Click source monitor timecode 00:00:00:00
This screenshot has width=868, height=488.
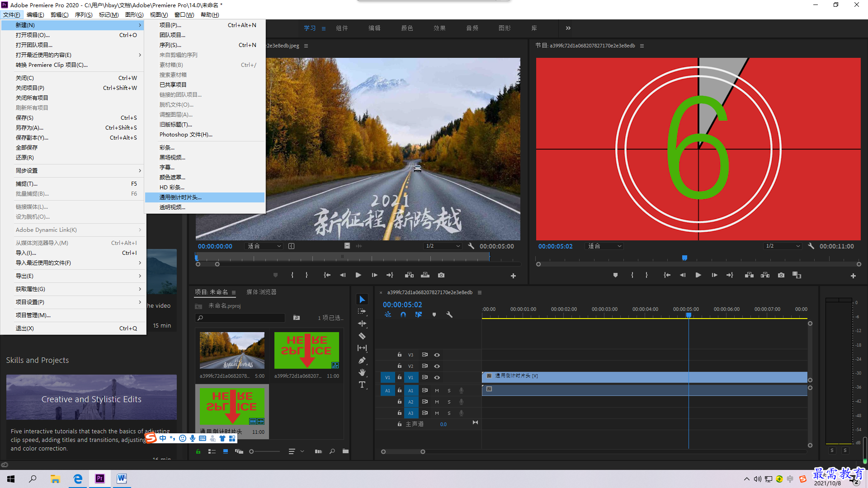tap(215, 246)
